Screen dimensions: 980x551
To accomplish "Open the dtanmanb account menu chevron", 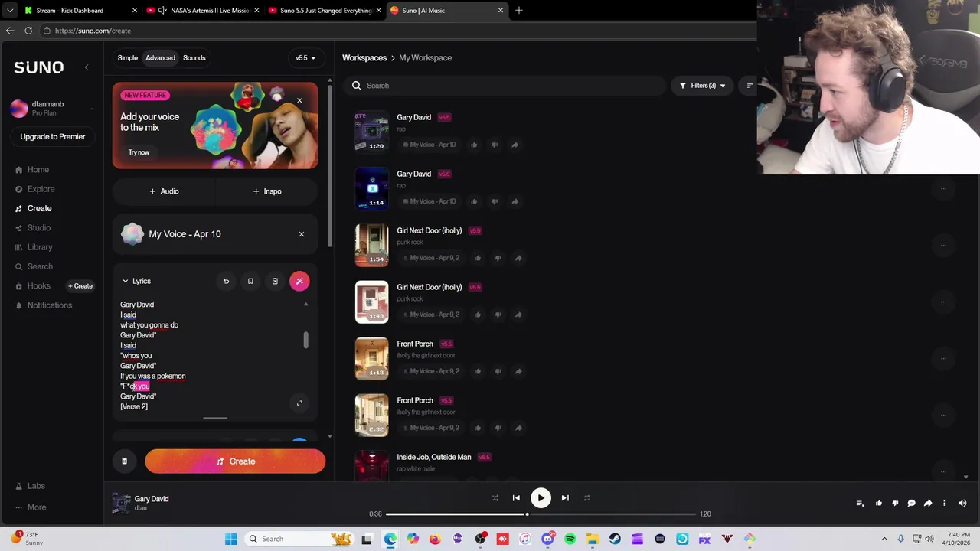I will pos(91,109).
